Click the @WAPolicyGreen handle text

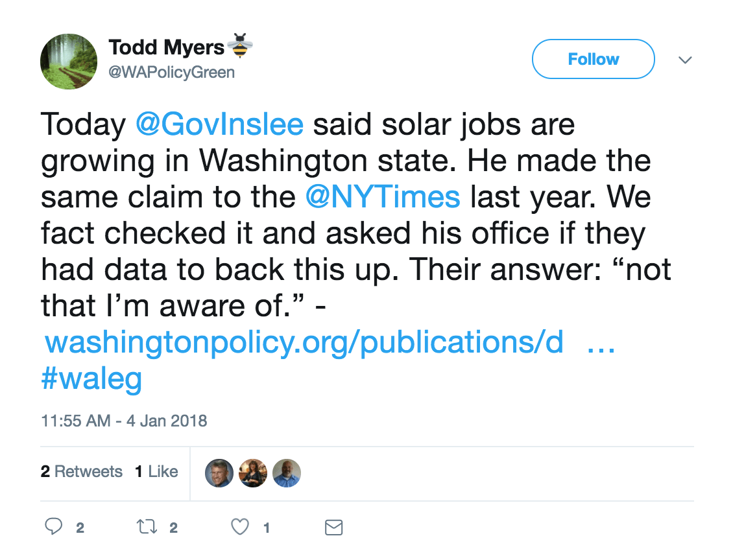(171, 73)
